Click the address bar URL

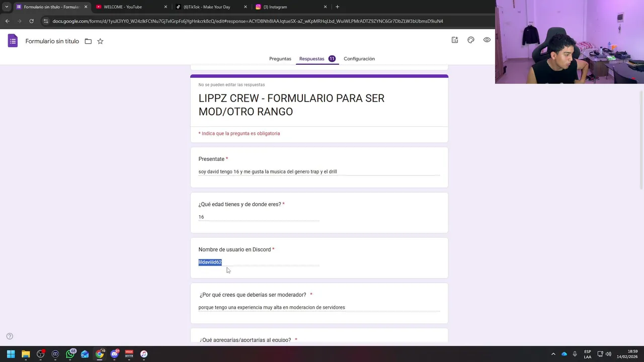click(x=248, y=21)
